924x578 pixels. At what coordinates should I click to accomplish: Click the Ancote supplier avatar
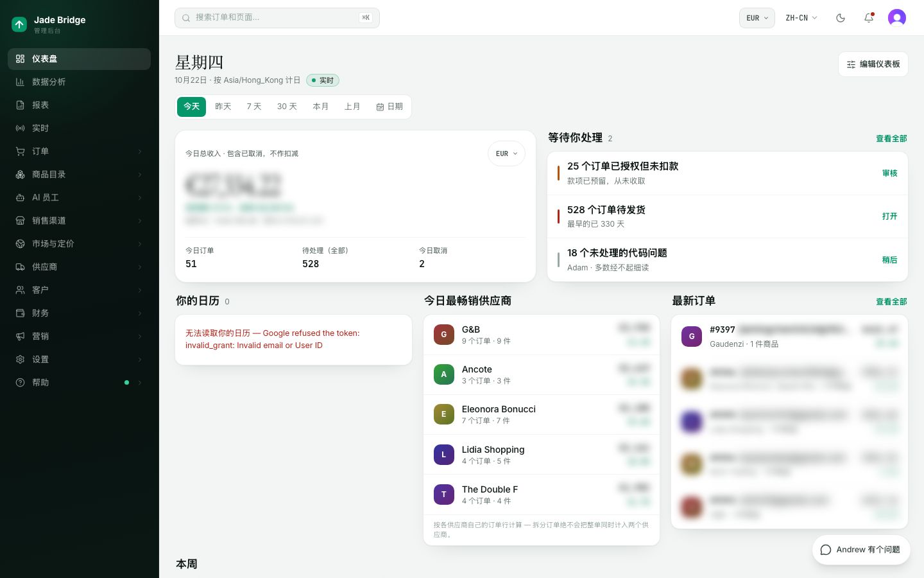444,374
